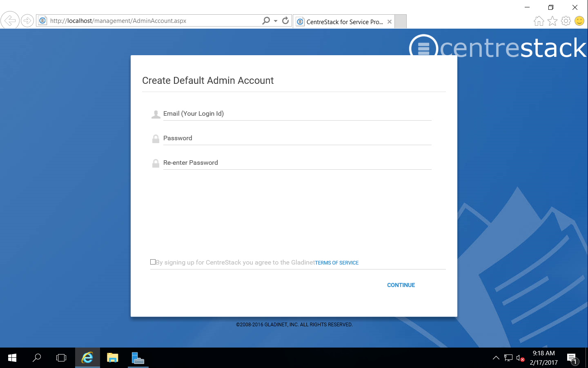Click the lock icon beside Password field
Image resolution: width=588 pixels, height=368 pixels.
tap(156, 139)
